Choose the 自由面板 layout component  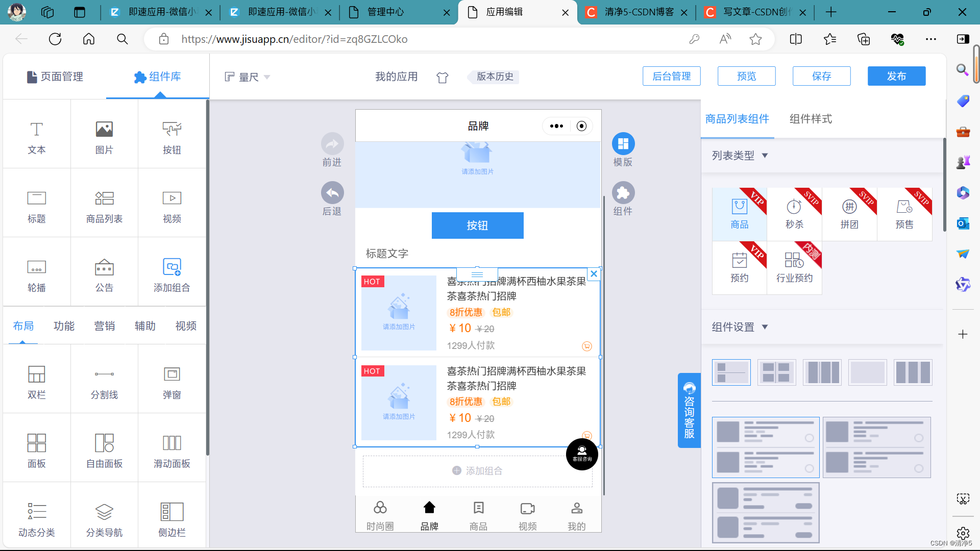point(104,443)
